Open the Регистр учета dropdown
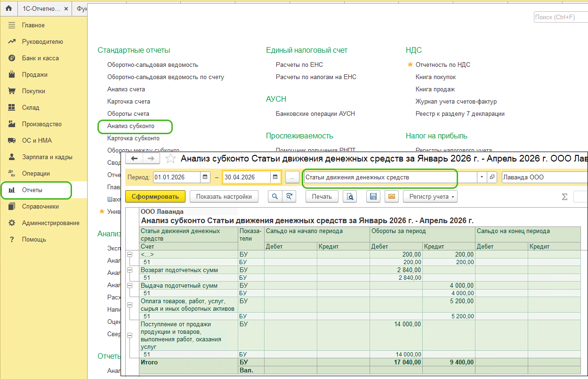588x379 pixels. pyautogui.click(x=430, y=197)
